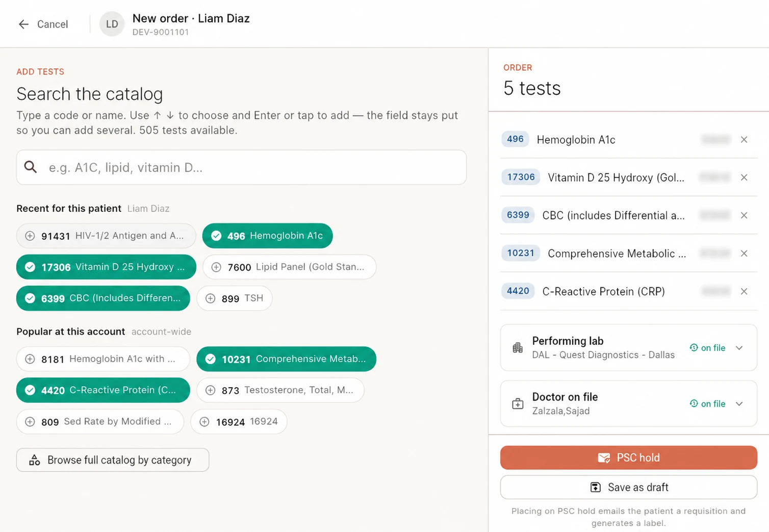Click the plus icon on 899 TSH chip

[210, 298]
